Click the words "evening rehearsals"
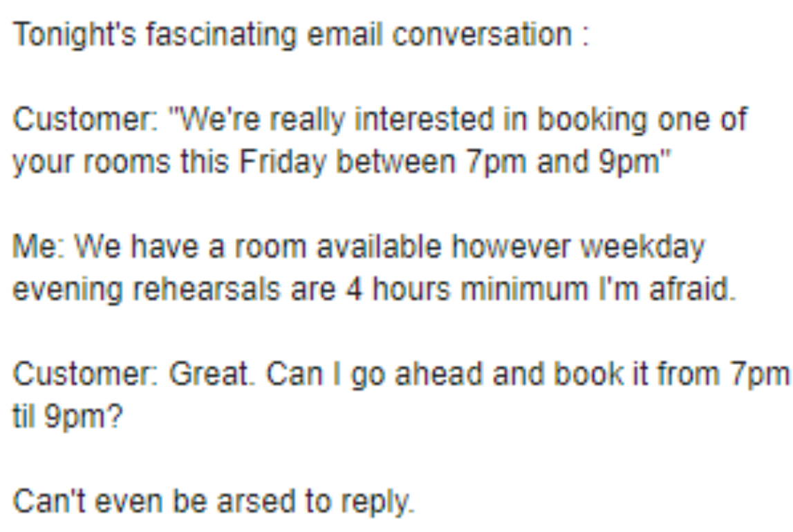 coord(142,290)
